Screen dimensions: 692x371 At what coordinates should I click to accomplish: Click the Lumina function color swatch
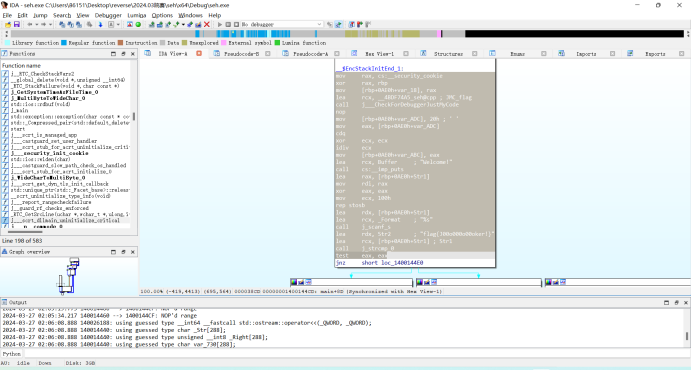pos(277,43)
